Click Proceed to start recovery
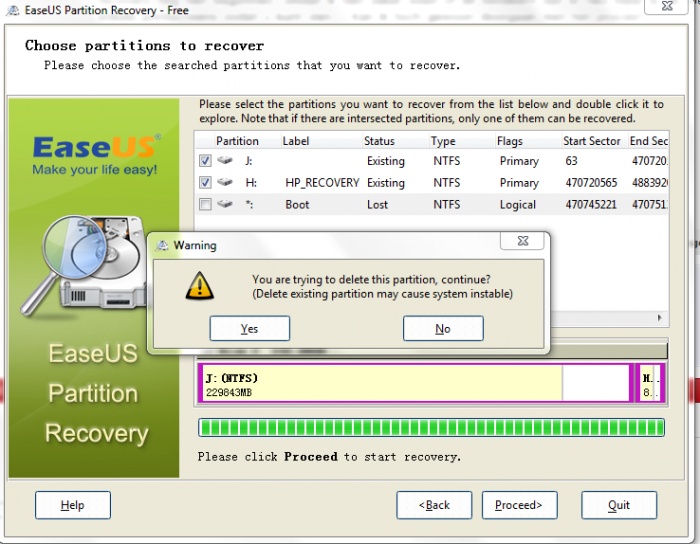 pyautogui.click(x=520, y=505)
